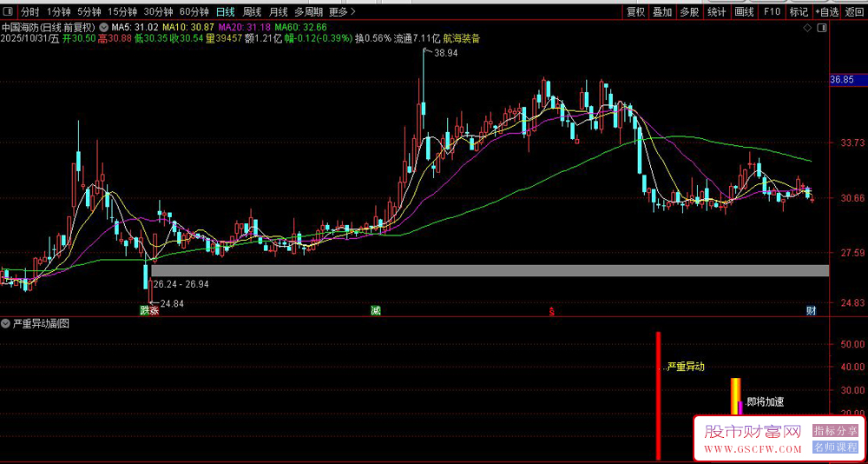The width and height of the screenshot is (868, 464).
Task: Click the MA20: 31.18 label
Action: click(245, 27)
